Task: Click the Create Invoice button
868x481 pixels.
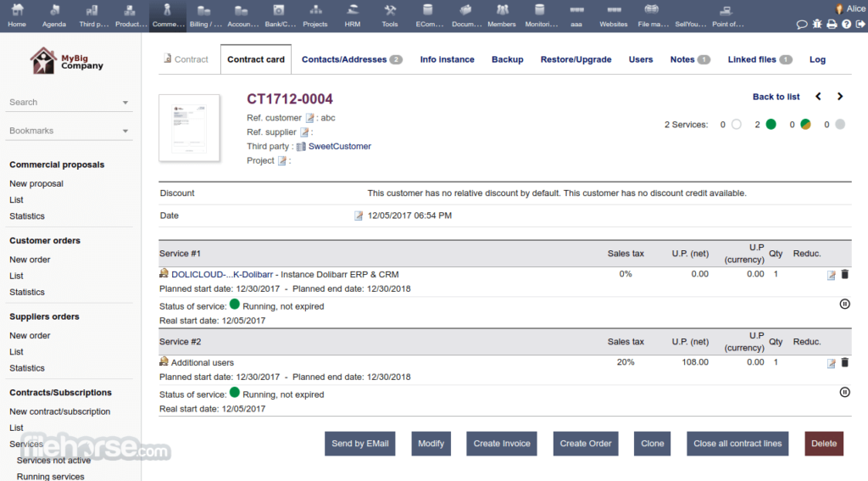Action: click(x=502, y=444)
